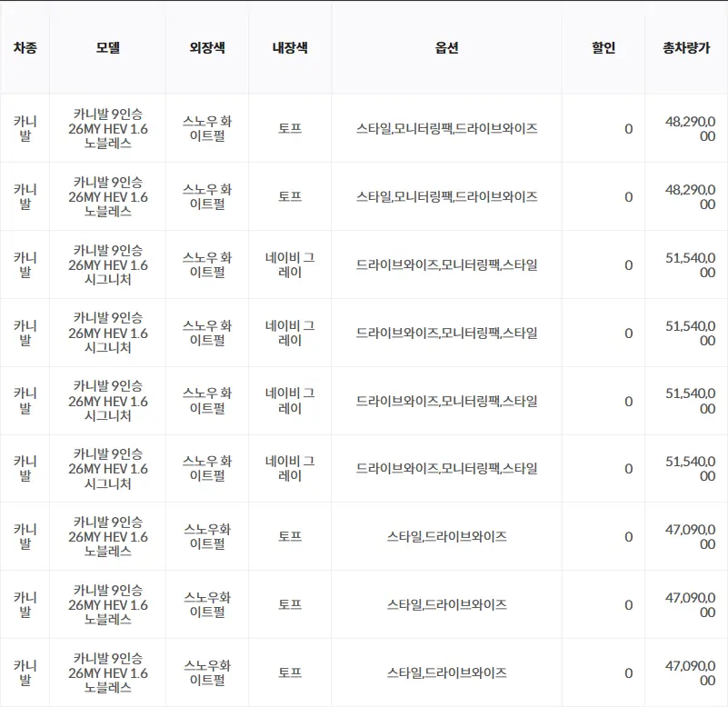
Task: Click the options text in the first row
Action: pos(446,129)
